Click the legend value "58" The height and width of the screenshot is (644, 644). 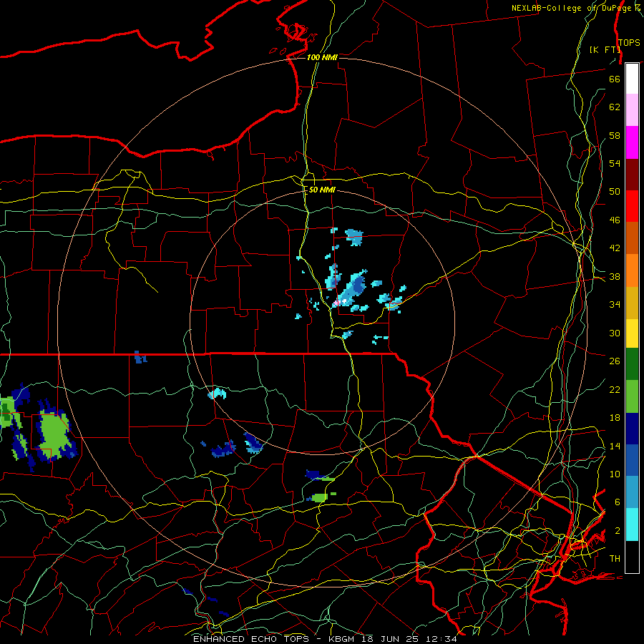coord(615,135)
